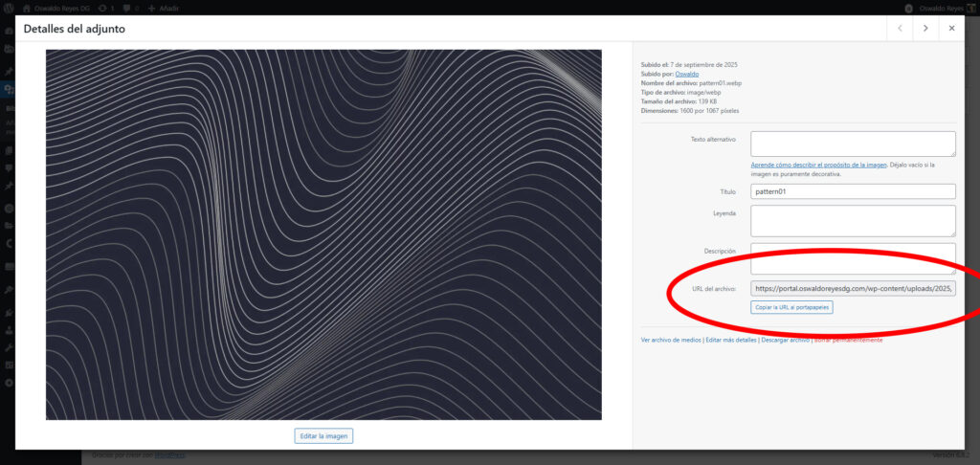Close the attachment details dialog
980x465 pixels.
(x=951, y=29)
